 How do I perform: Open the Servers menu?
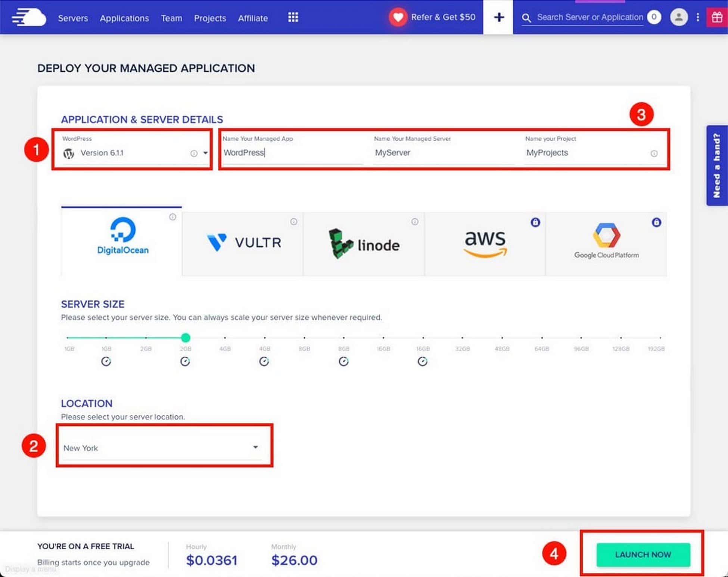click(73, 18)
